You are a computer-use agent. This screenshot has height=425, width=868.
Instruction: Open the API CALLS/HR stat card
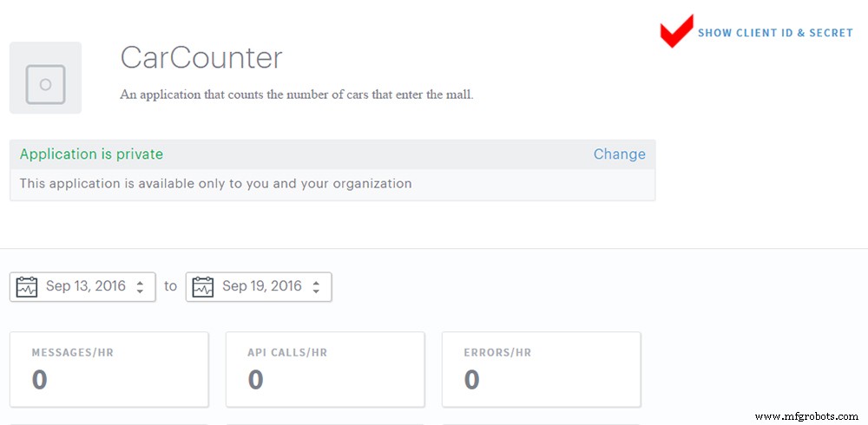(325, 369)
